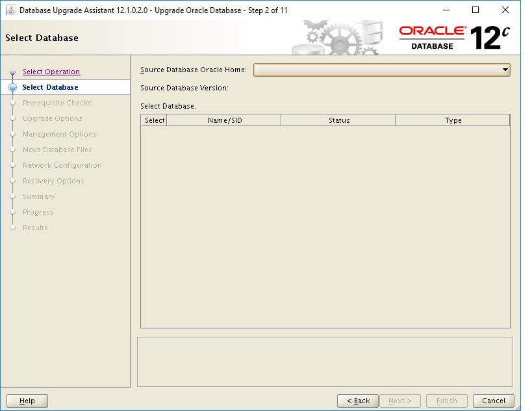Click the Results step circle
Viewport: 532px width, 411px height.
(x=13, y=228)
